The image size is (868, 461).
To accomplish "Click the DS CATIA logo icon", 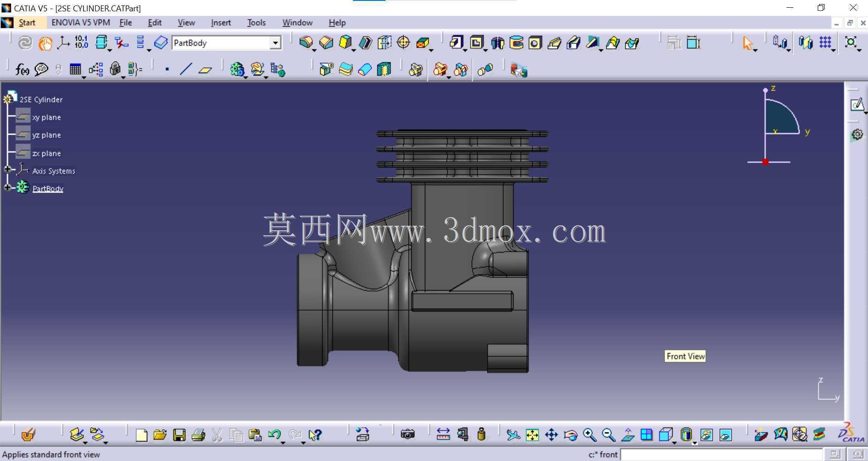I will point(851,433).
